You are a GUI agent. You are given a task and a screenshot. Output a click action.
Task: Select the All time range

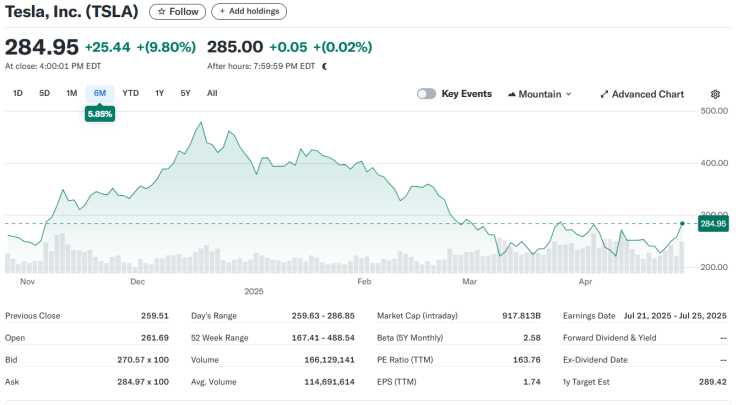pyautogui.click(x=212, y=93)
